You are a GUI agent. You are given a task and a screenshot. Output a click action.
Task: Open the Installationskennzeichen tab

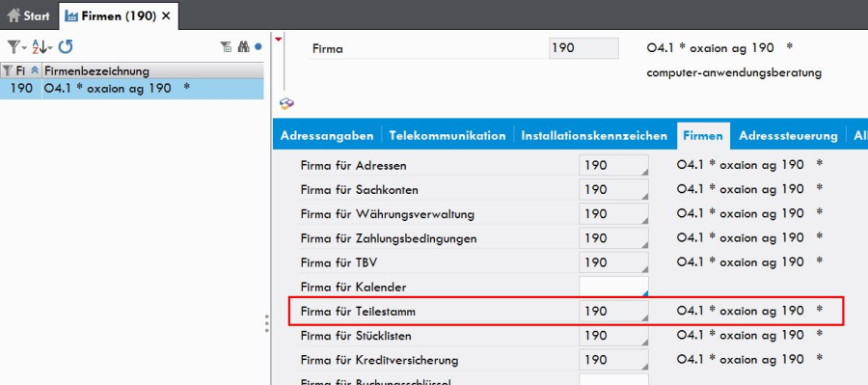[594, 136]
